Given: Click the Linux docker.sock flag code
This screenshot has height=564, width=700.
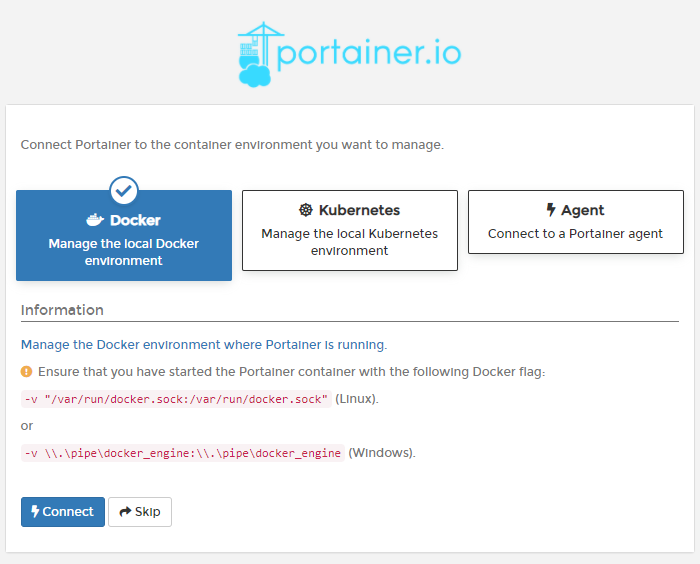Looking at the screenshot, I should (176, 399).
